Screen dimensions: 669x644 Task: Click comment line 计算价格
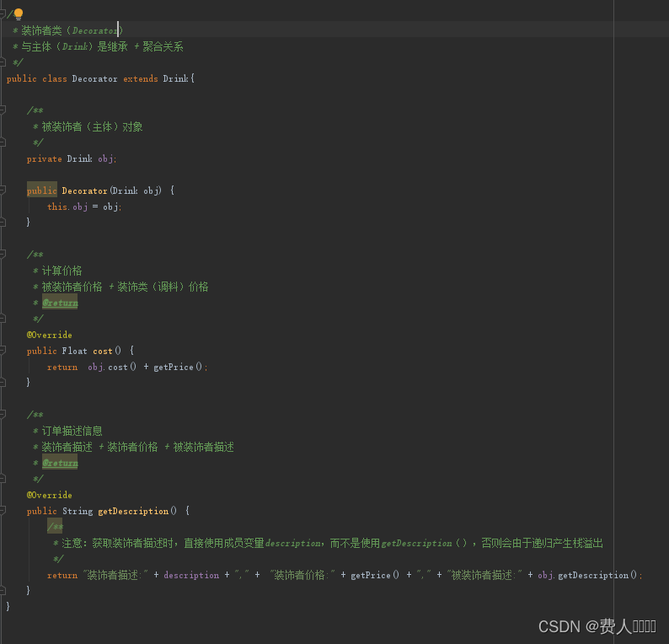pyautogui.click(x=62, y=271)
